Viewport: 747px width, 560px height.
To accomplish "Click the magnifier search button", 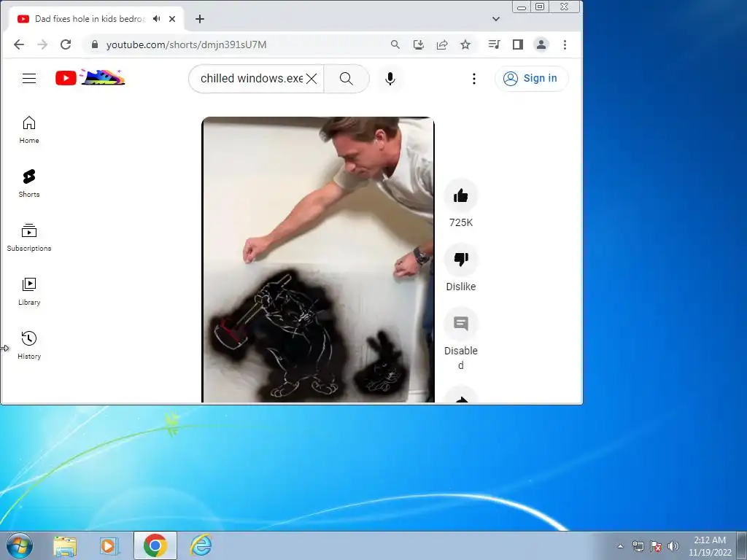I will (x=347, y=79).
